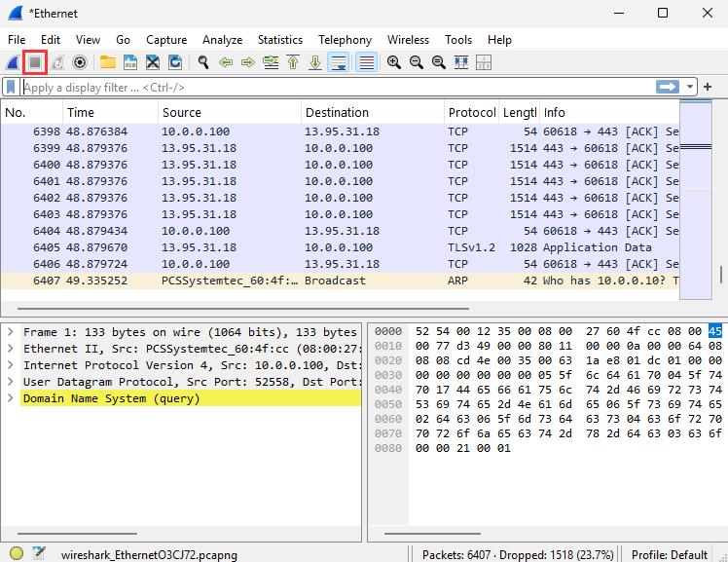The image size is (728, 562).
Task: Open the display filter history dropdown arrow
Action: (x=690, y=87)
